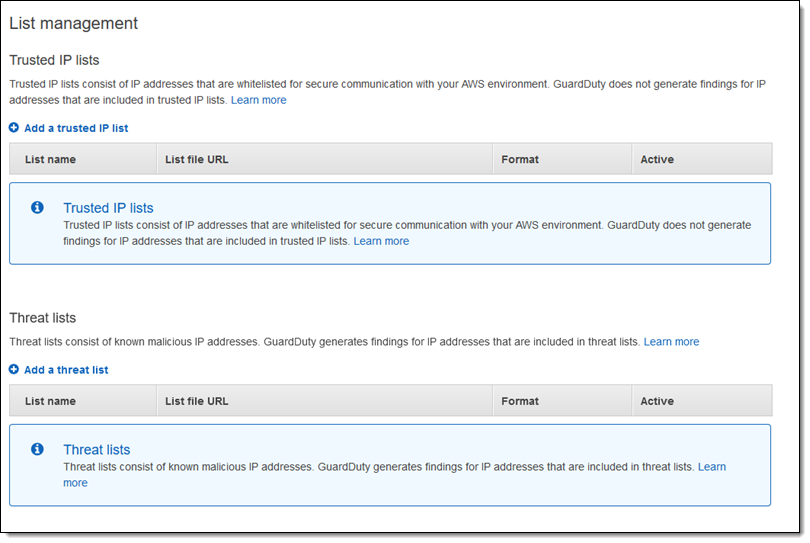Select List name column header in threat lists table

coord(50,401)
